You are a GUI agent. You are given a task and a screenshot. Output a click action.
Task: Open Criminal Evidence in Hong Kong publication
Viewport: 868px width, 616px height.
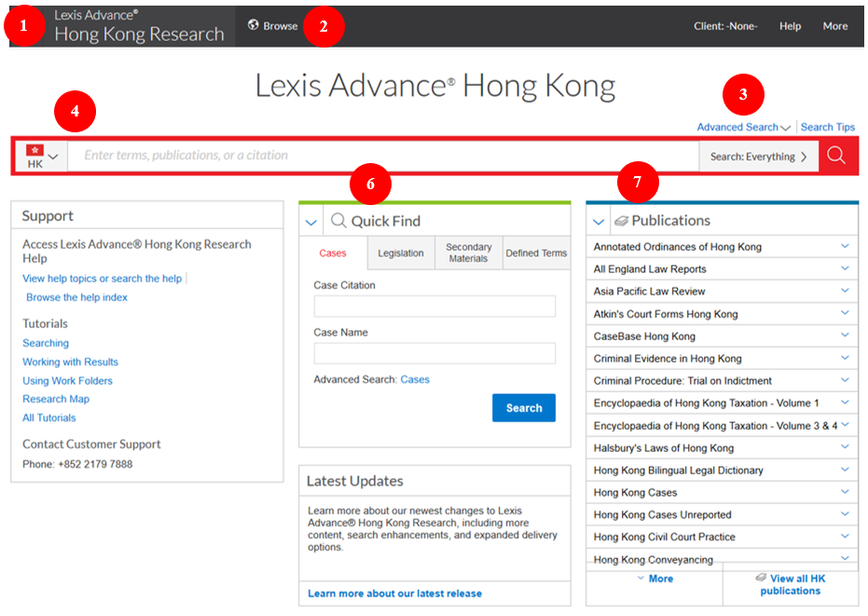(x=668, y=358)
